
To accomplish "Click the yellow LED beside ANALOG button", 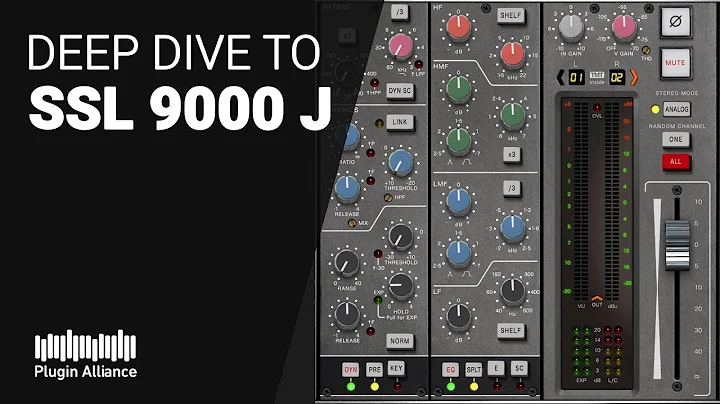I will coord(655,109).
